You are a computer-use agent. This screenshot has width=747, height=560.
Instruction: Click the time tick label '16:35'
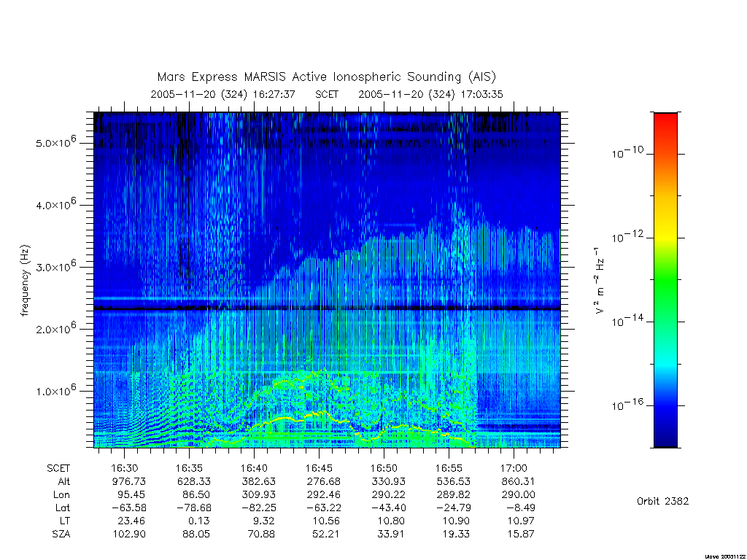(x=189, y=468)
